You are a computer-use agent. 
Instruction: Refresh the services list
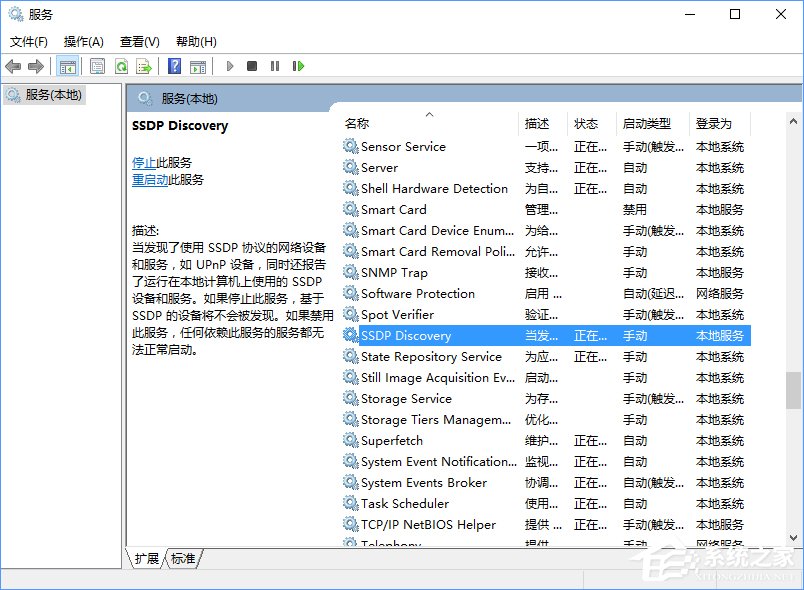click(120, 66)
